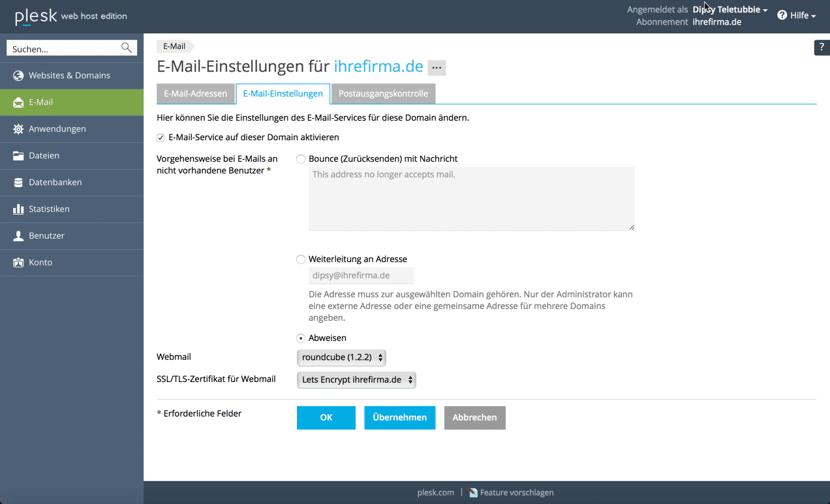This screenshot has width=830, height=504.
Task: Open Statistiken via the bar chart icon
Action: click(18, 209)
